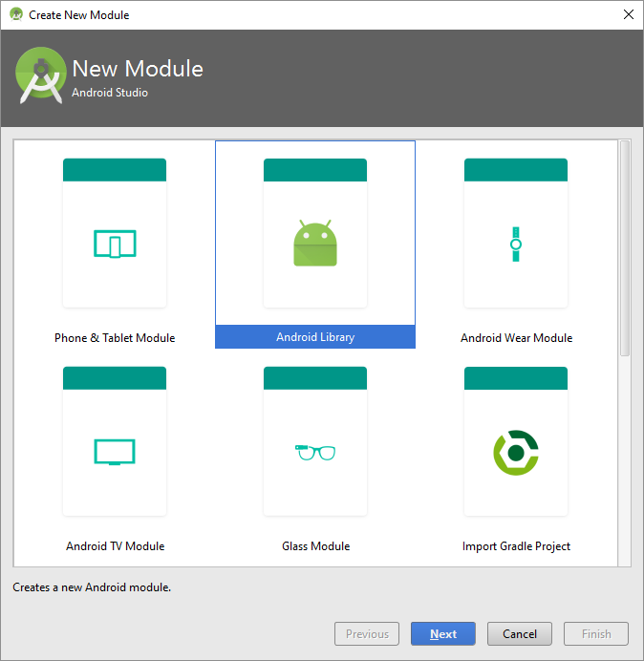Click the disabled Finish button
The image size is (644, 661).
click(596, 633)
